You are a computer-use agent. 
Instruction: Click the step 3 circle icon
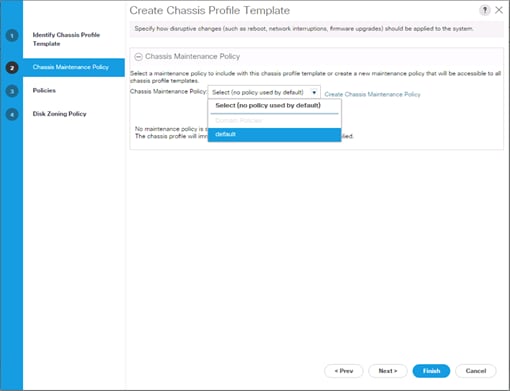(x=12, y=91)
